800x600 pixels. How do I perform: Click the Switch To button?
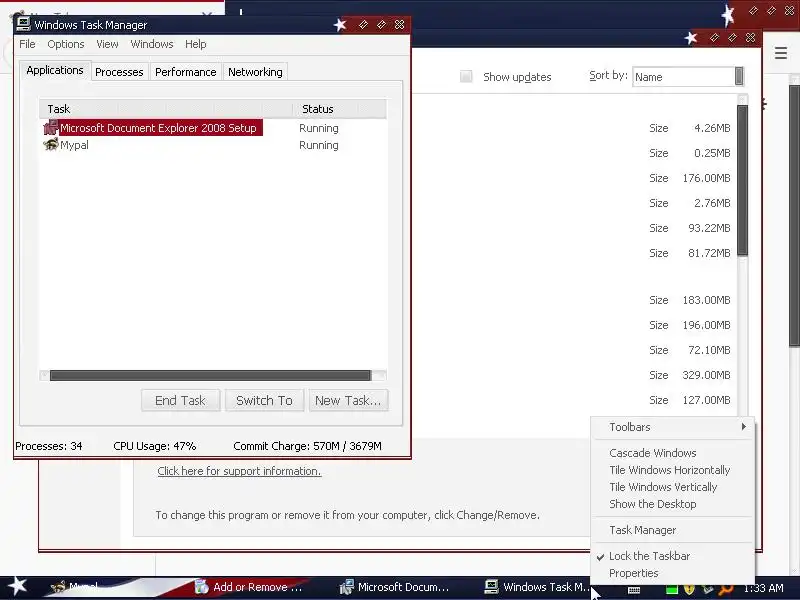point(264,401)
